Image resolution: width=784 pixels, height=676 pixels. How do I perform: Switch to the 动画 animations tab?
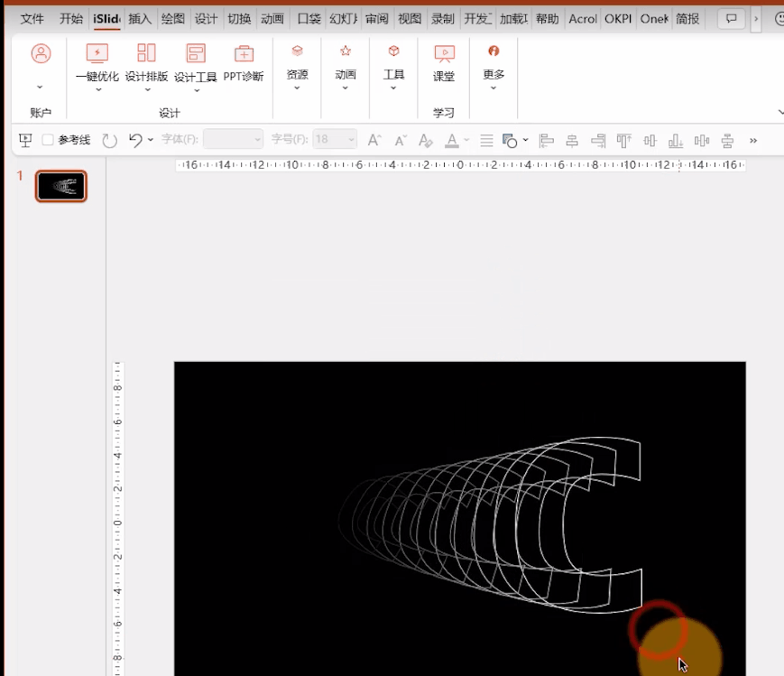[x=272, y=19]
